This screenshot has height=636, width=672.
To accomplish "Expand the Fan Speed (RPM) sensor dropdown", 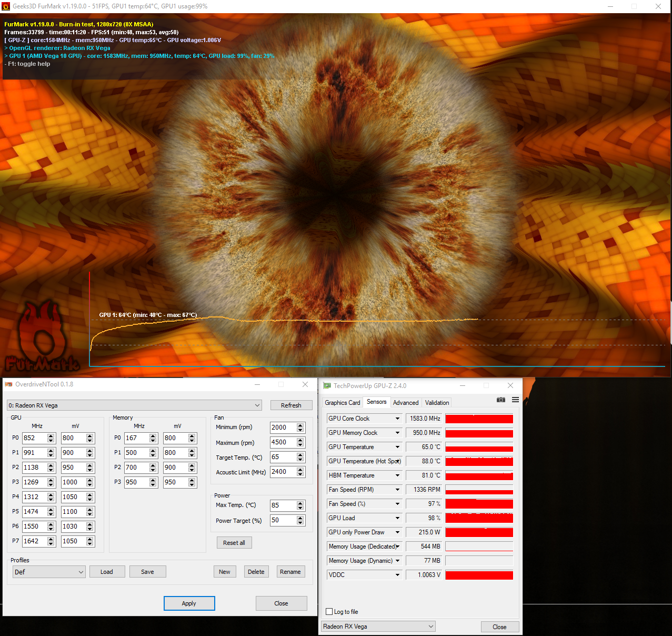I will [x=397, y=490].
